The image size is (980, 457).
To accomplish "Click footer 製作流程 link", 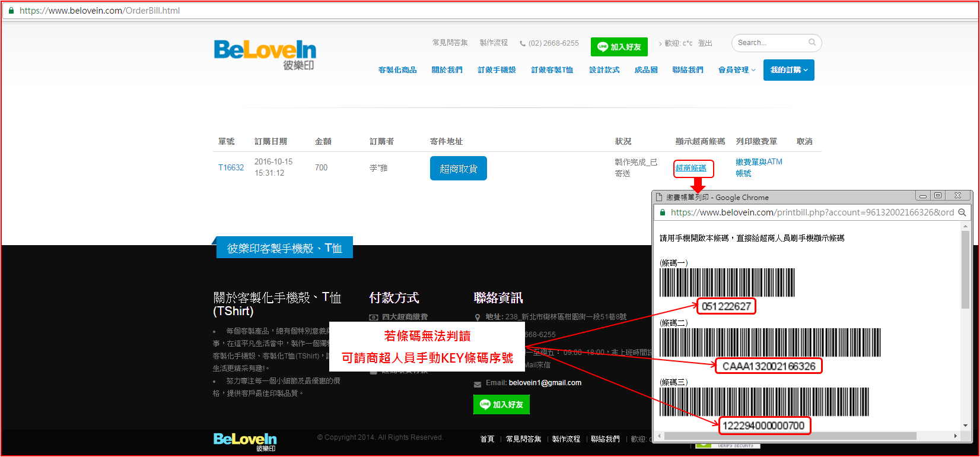I will point(566,439).
